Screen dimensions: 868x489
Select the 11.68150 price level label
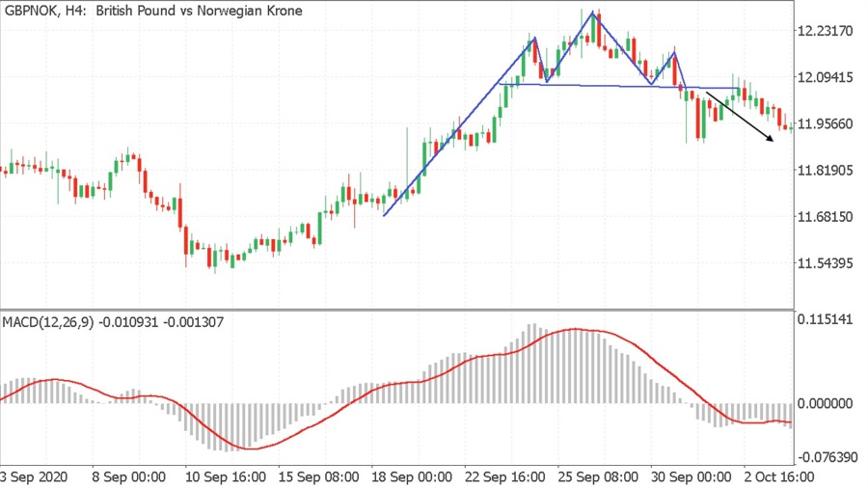point(827,216)
